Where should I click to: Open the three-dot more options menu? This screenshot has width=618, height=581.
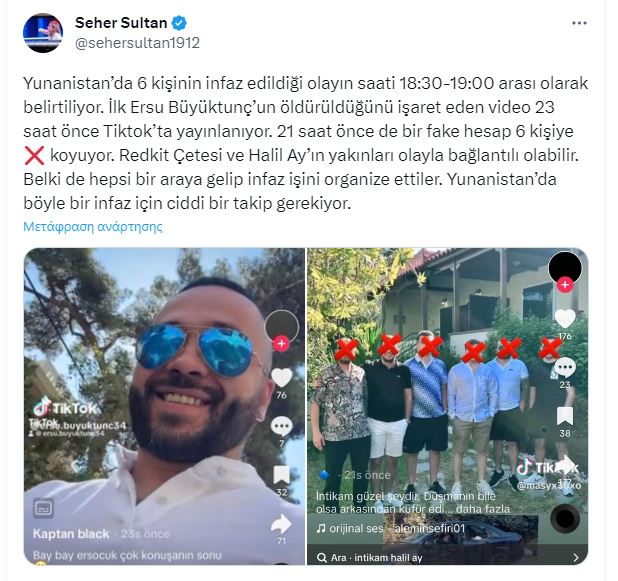point(579,24)
